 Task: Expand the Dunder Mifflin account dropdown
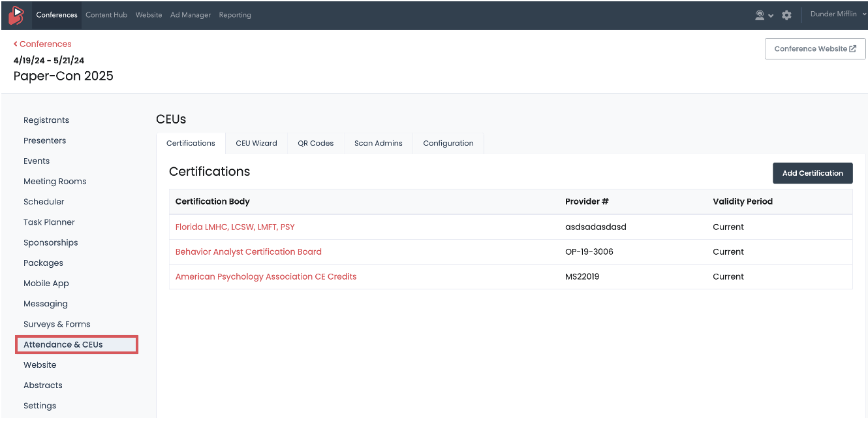[838, 14]
